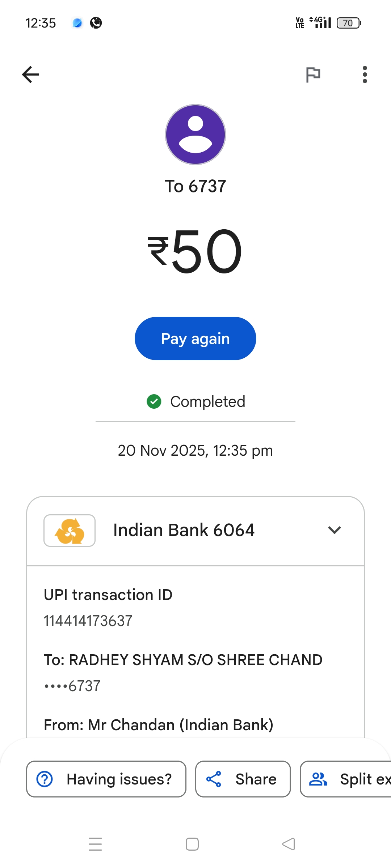Screen dimensions: 391x868
Task: Tap the Share button
Action: pyautogui.click(x=243, y=779)
